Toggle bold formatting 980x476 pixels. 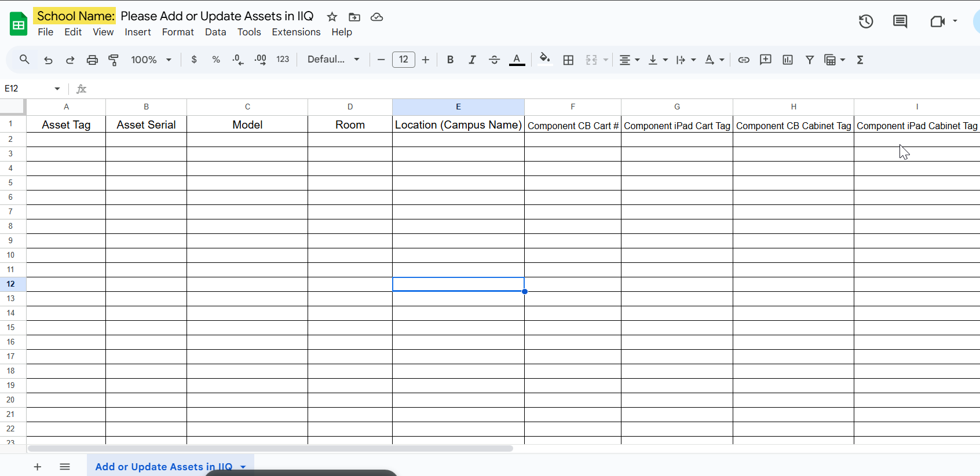(x=450, y=60)
